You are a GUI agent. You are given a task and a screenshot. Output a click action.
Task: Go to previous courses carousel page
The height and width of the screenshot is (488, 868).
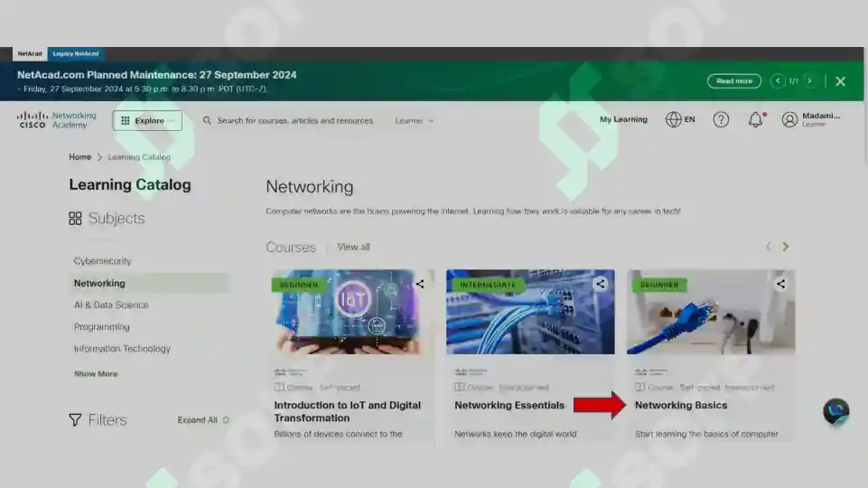coord(769,247)
